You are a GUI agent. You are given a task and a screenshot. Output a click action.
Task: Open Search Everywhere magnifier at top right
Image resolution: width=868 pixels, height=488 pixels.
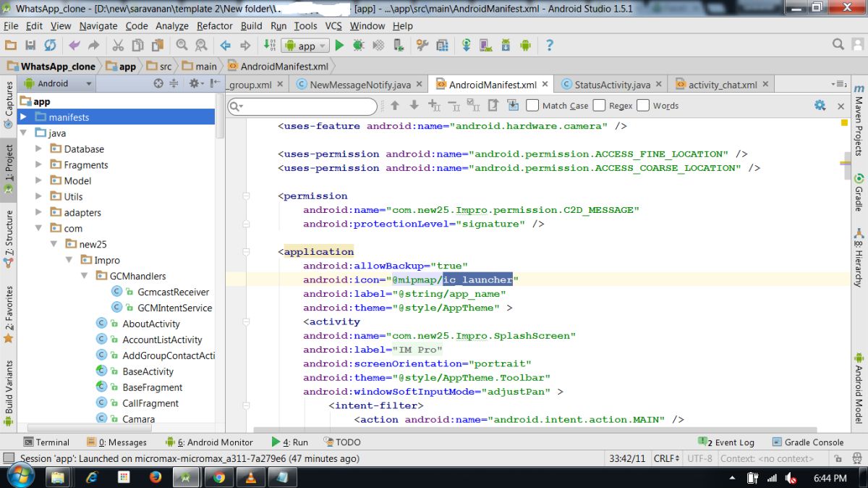click(x=838, y=45)
